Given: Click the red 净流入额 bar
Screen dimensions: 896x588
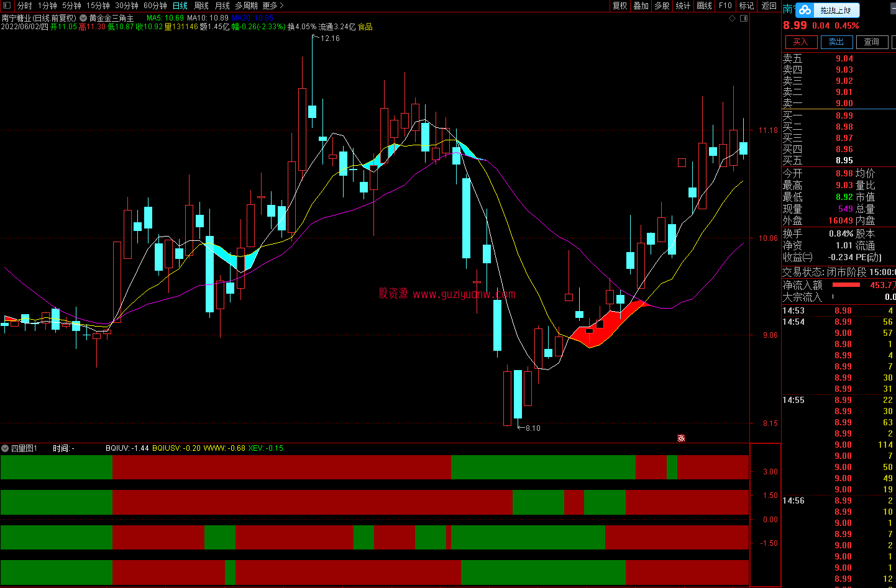Looking at the screenshot, I should coord(846,285).
